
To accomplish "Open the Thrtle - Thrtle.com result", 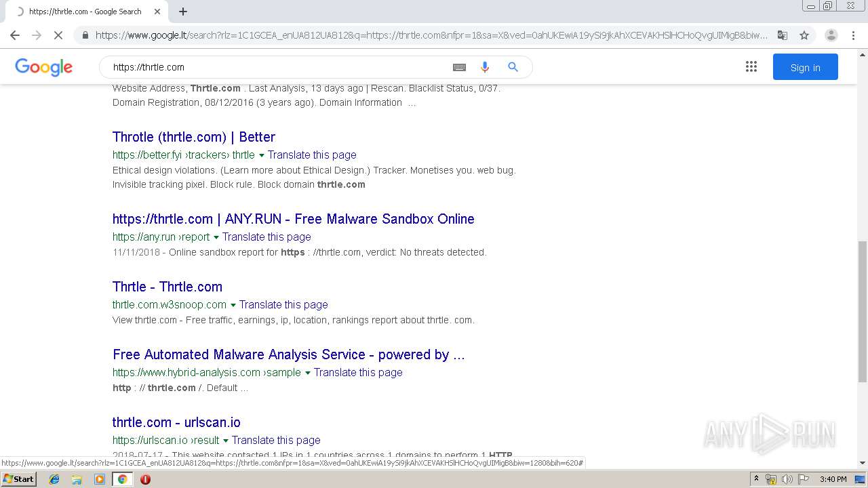I will pos(167,287).
